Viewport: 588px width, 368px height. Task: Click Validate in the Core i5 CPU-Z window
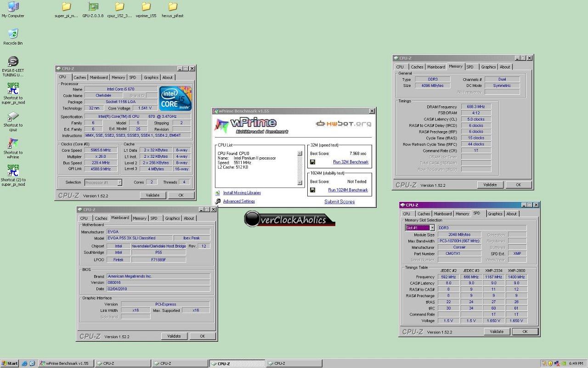pyautogui.click(x=153, y=195)
